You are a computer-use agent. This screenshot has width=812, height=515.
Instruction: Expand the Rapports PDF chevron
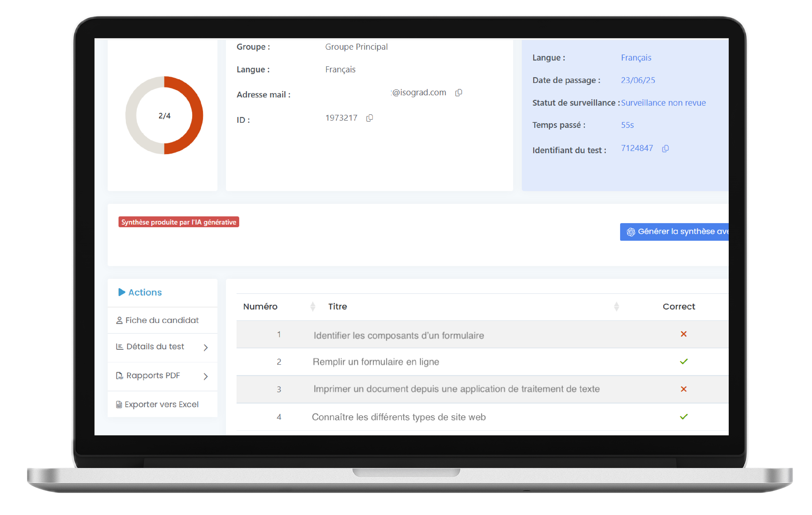click(206, 377)
